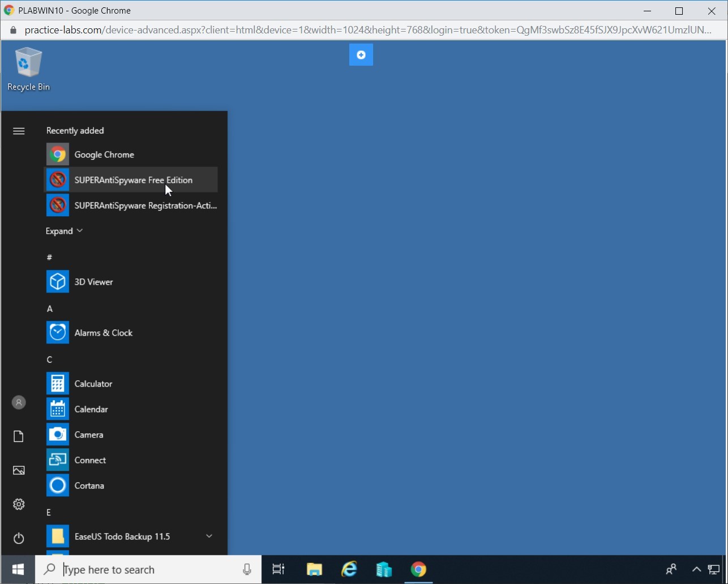Click the blue plus button at top

pos(361,55)
